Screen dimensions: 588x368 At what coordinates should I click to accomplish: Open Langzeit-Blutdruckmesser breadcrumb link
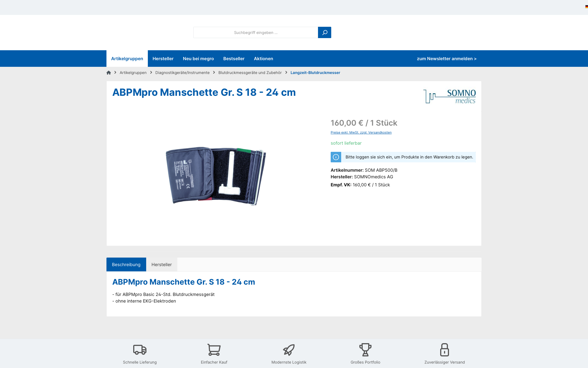pos(315,73)
